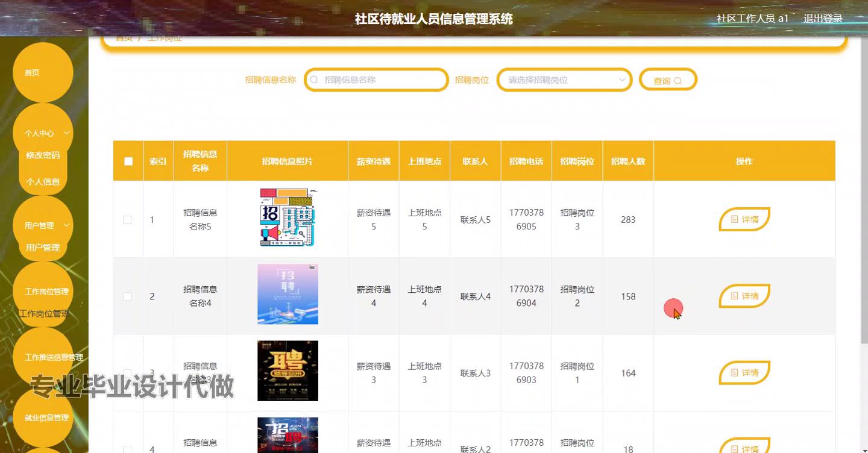Viewport: 868px width, 453px height.
Task: Click the 薪资待遇 column header
Action: tap(373, 161)
